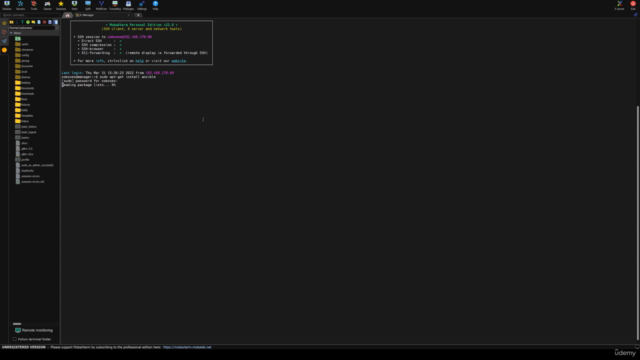Open the Sftp orange globe sidebar tab
The height and width of the screenshot is (360, 640).
(4, 50)
